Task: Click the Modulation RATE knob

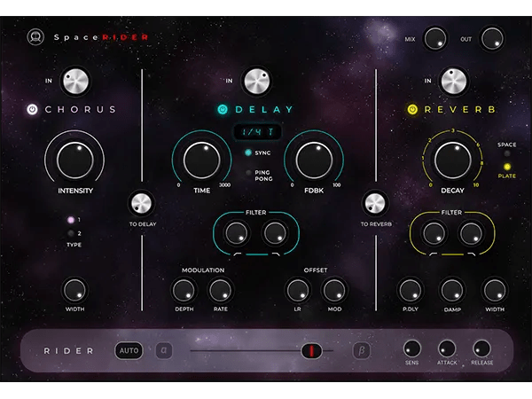Action: [x=220, y=291]
